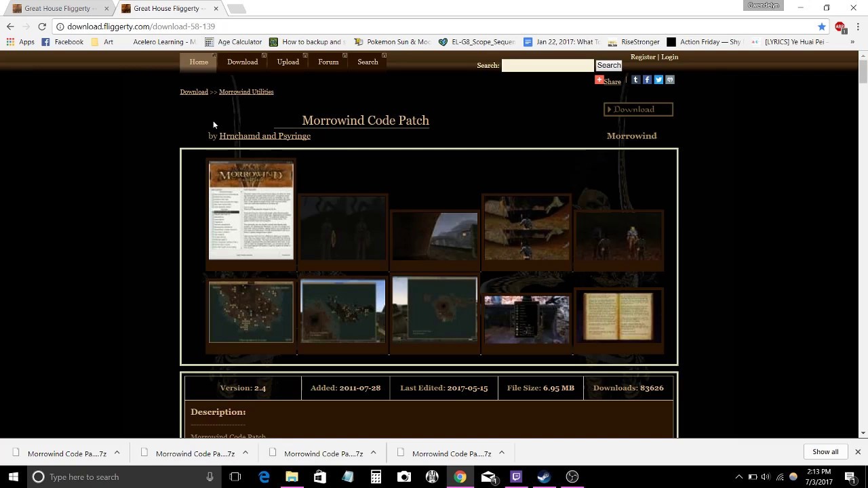Open OBS Studio from the taskbar
Viewport: 868px width, 488px height.
[x=572, y=477]
